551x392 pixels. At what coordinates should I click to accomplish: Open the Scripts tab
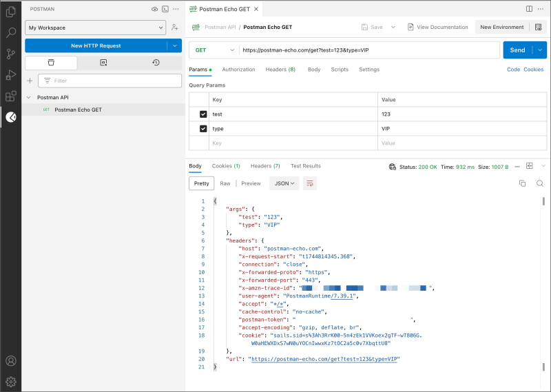tap(340, 70)
